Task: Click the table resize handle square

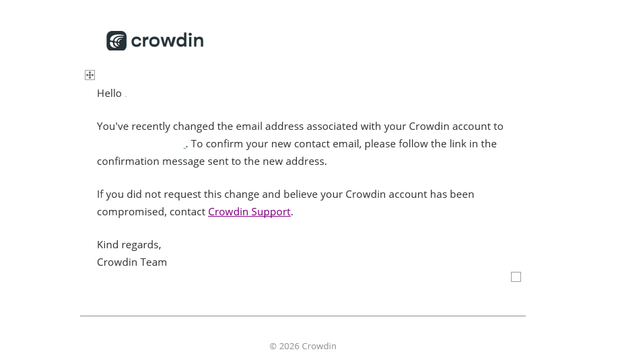Action: pos(516,277)
